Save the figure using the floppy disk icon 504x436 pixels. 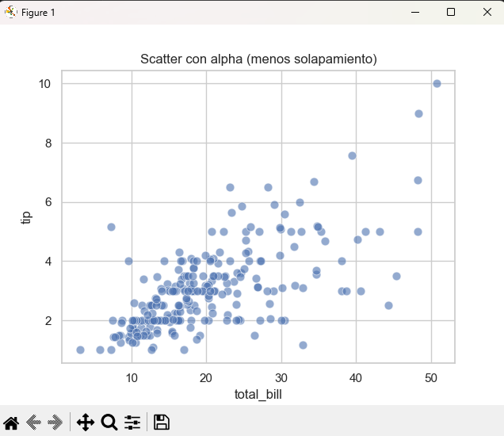click(162, 422)
